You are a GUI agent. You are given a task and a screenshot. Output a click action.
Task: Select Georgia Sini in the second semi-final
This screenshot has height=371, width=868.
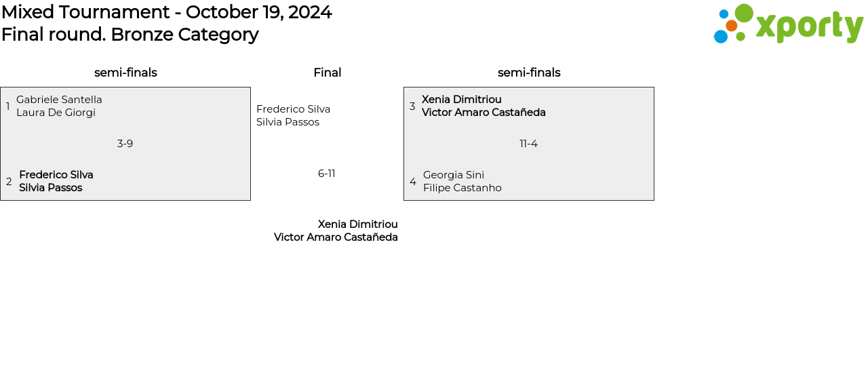click(x=454, y=175)
